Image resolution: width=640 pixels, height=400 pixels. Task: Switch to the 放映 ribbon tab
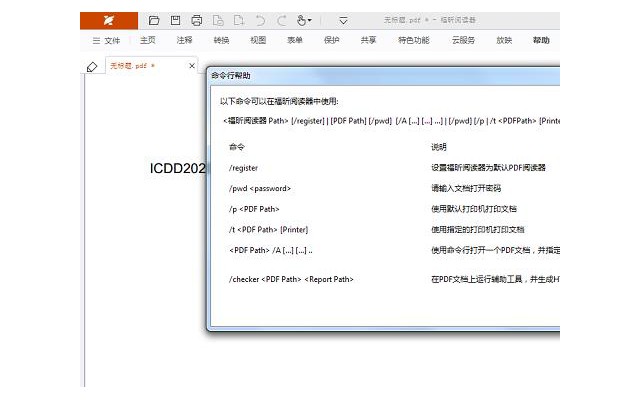pos(504,40)
